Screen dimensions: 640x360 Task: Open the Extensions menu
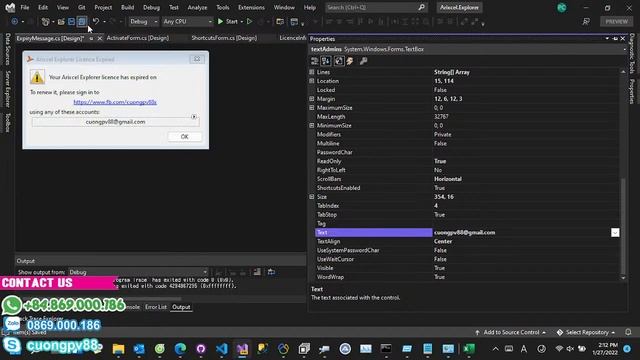[251, 7]
